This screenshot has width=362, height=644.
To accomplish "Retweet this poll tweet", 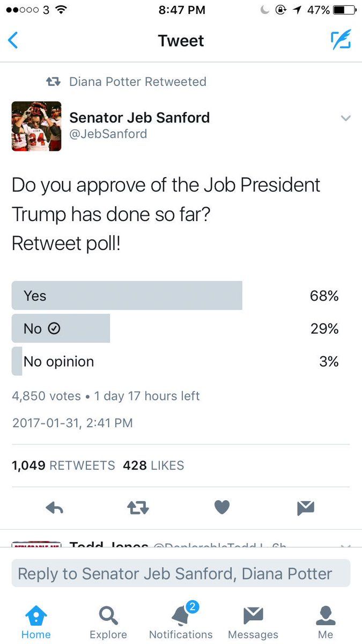I will (x=138, y=508).
